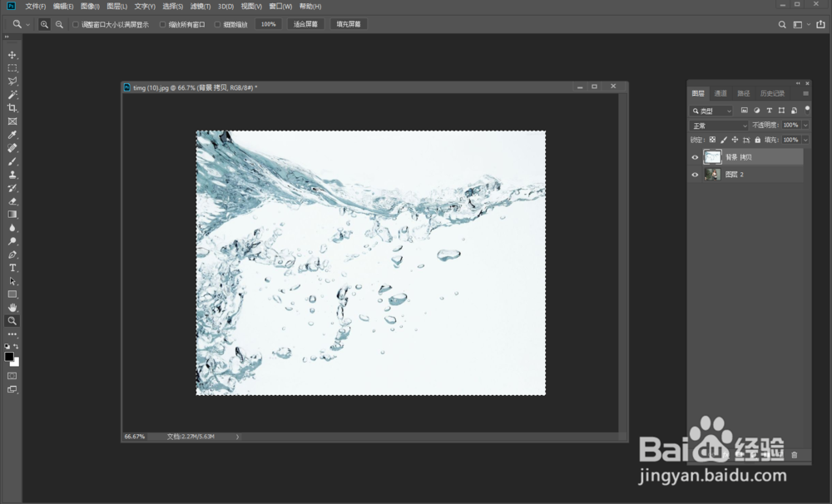Select the Blur tool
832x504 pixels.
tap(12, 228)
